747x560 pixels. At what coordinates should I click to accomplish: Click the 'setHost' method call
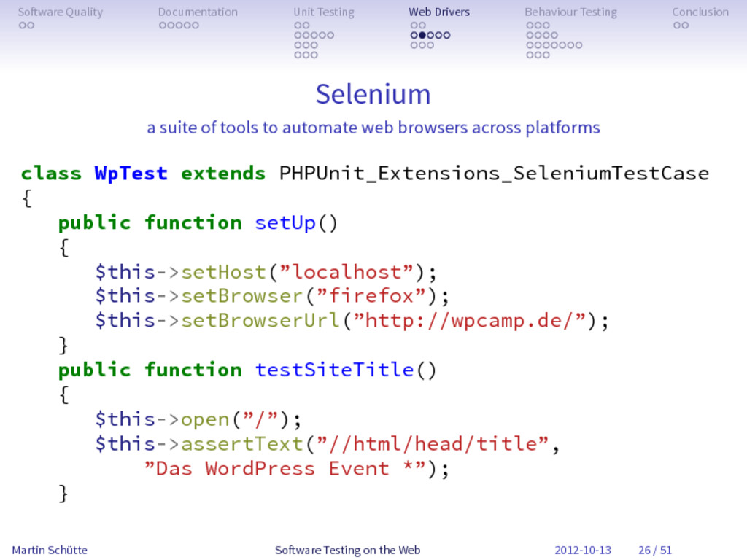coord(223,272)
